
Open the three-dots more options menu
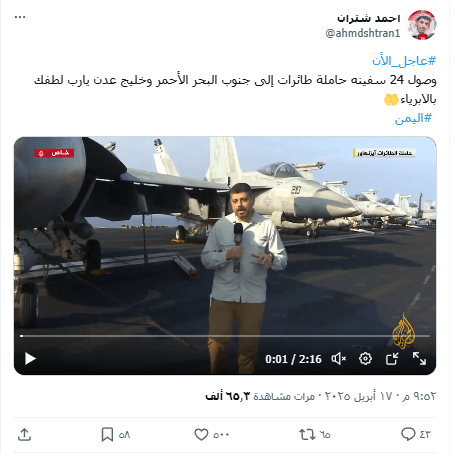[x=20, y=17]
